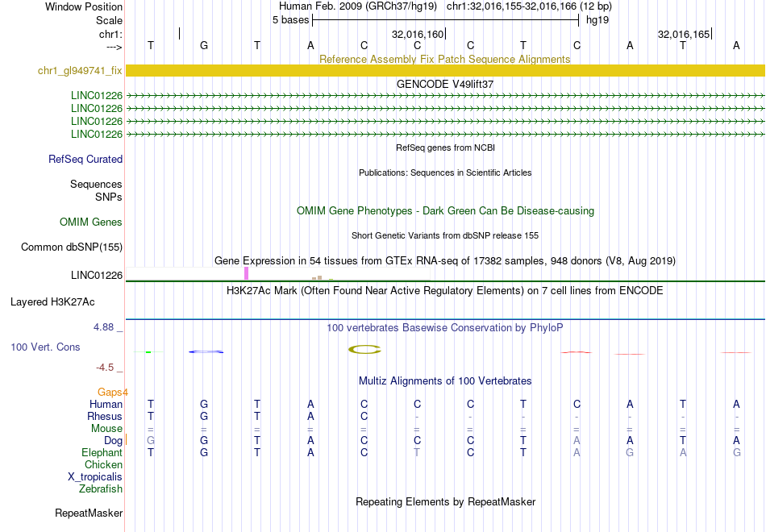Click the -4.5 lower PhyloP scale value
Image resolution: width=766 pixels, height=532 pixels.
coord(105,368)
